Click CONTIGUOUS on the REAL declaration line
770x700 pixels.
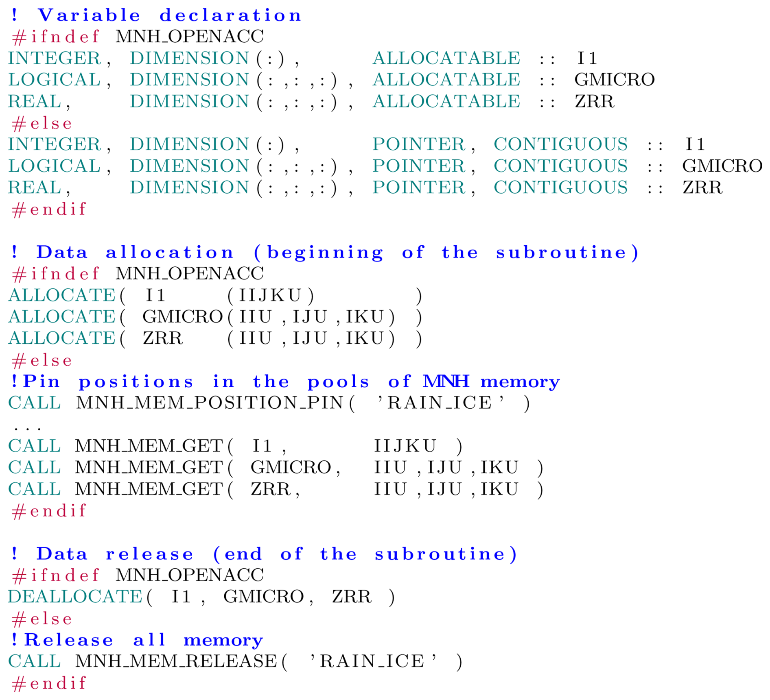coord(560,188)
